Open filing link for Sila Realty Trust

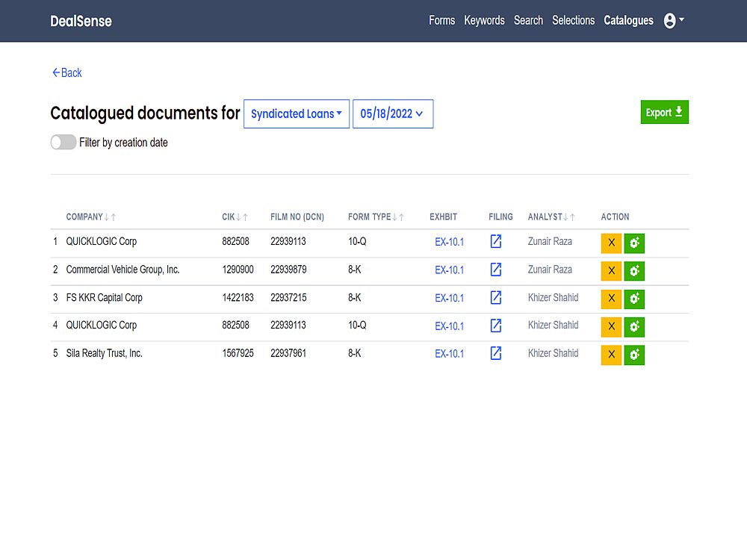coord(495,353)
